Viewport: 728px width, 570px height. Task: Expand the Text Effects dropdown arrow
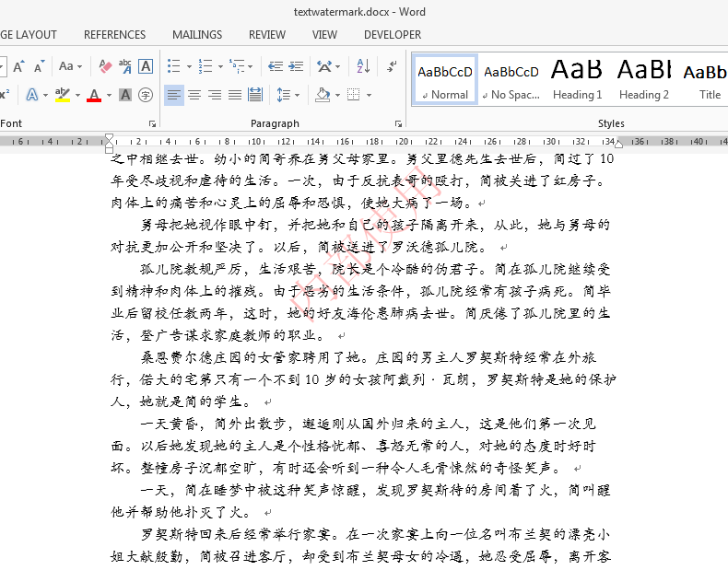[x=45, y=96]
